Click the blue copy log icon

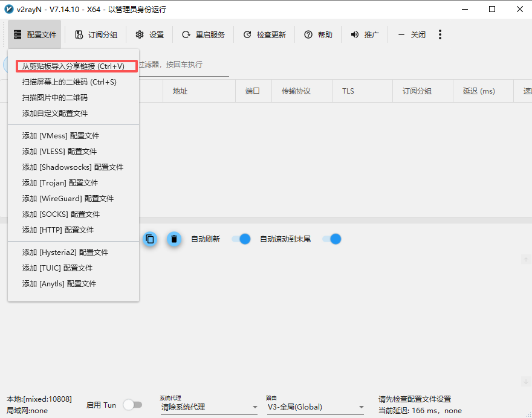click(150, 239)
